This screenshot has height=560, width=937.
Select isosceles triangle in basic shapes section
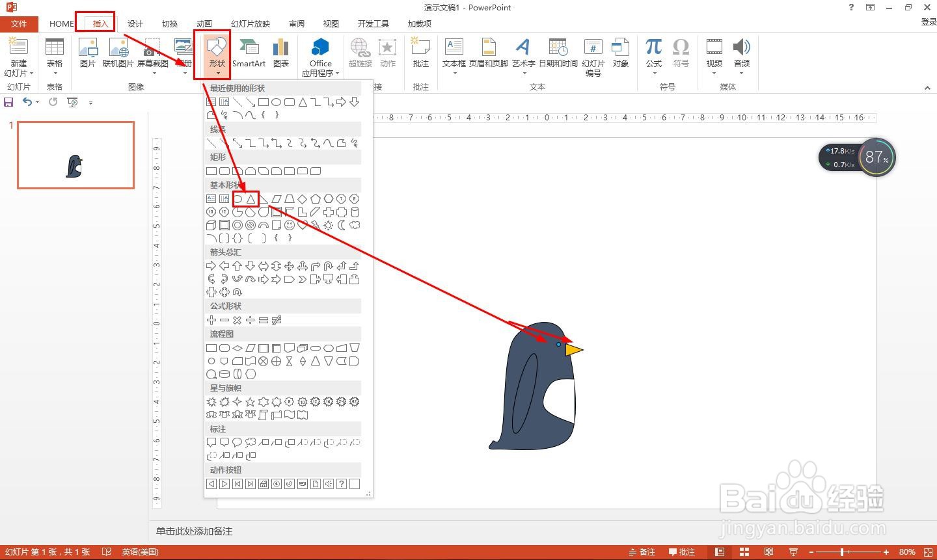pyautogui.click(x=251, y=199)
